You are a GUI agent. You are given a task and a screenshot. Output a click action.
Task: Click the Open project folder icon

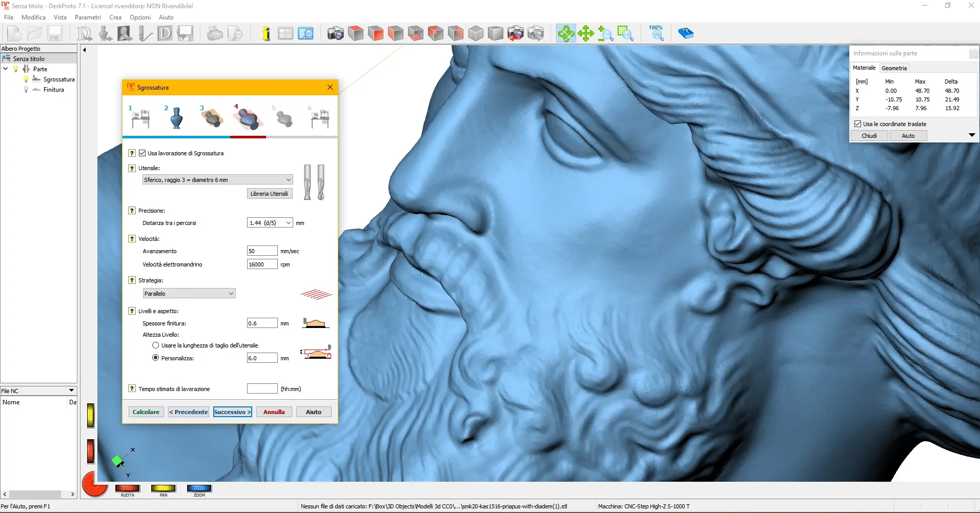(x=35, y=34)
